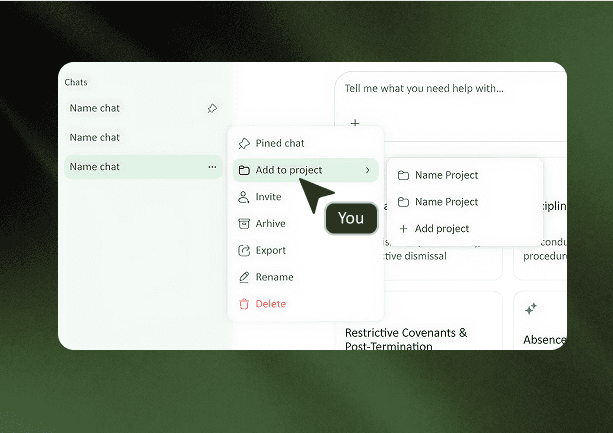Click the pencil icon beside Rename

tap(244, 277)
